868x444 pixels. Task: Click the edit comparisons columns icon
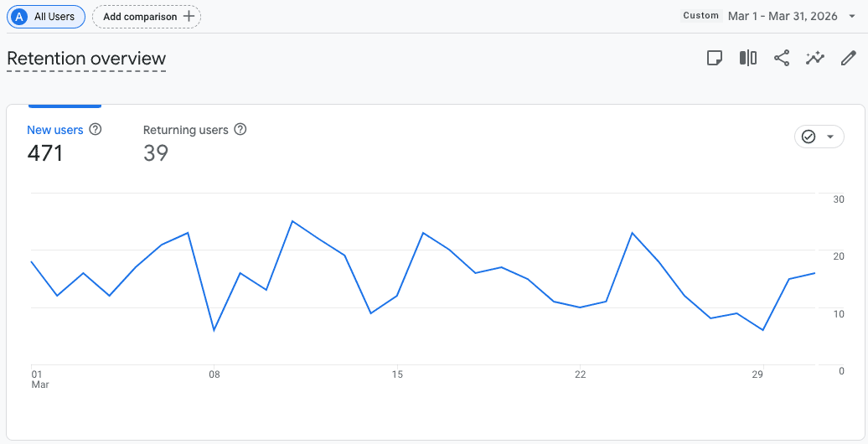[x=748, y=59]
